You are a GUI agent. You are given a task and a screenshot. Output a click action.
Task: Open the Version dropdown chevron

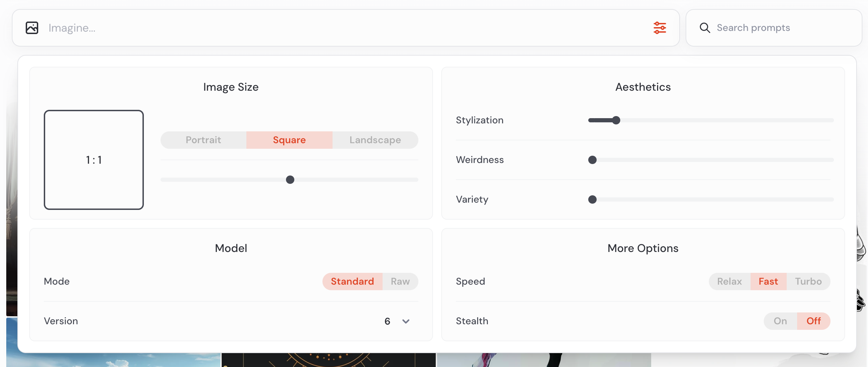tap(406, 321)
